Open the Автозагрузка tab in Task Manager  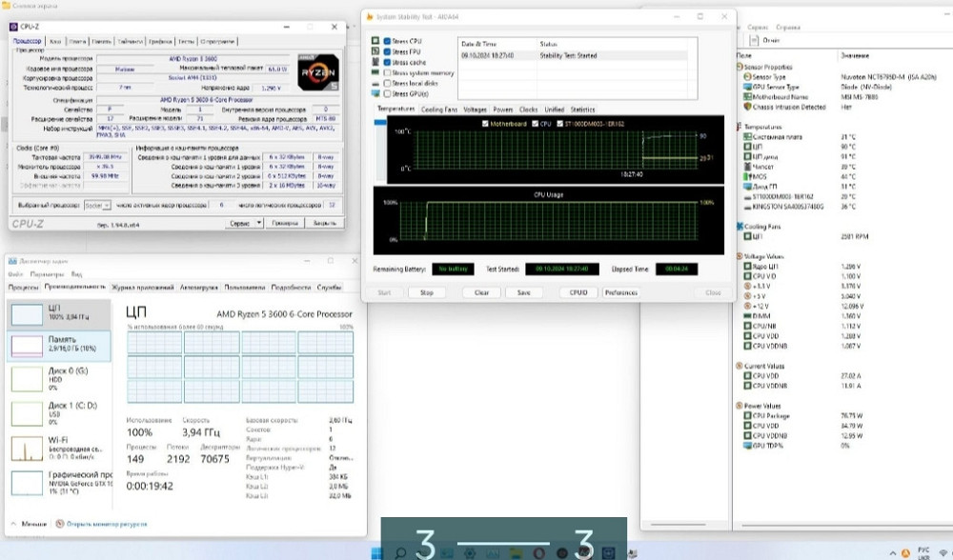(x=198, y=287)
